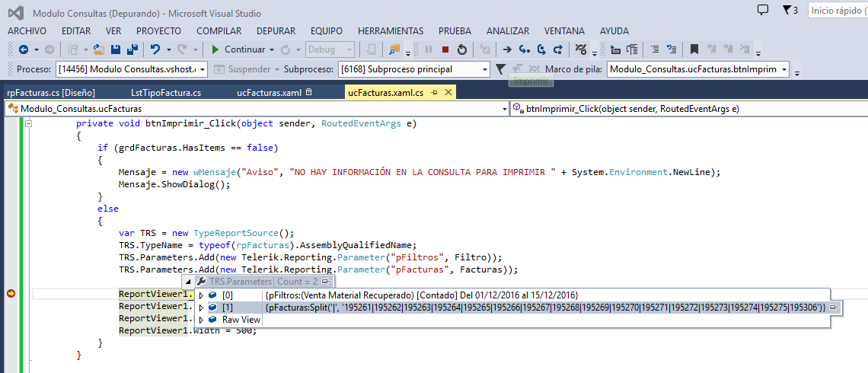Click the Navigate Backward arrow icon

coord(24,49)
